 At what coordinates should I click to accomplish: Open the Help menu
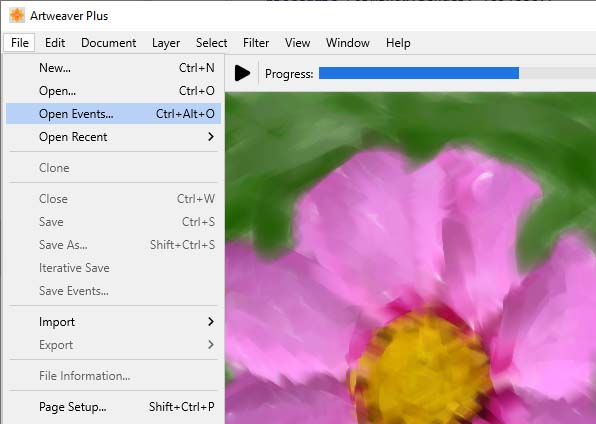coord(398,43)
